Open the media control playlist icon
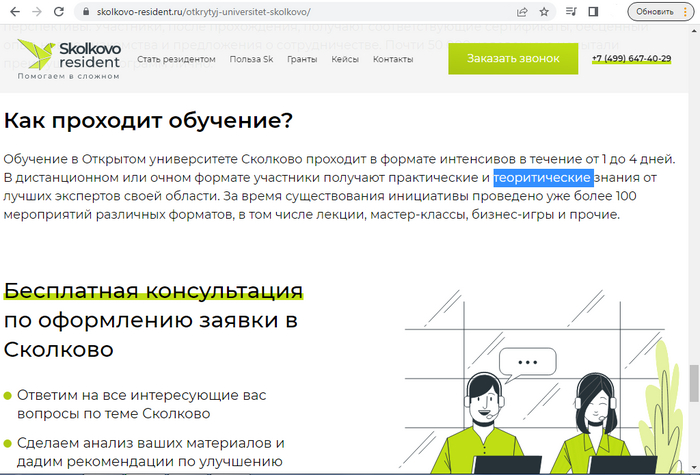The image size is (700, 475). click(x=571, y=12)
